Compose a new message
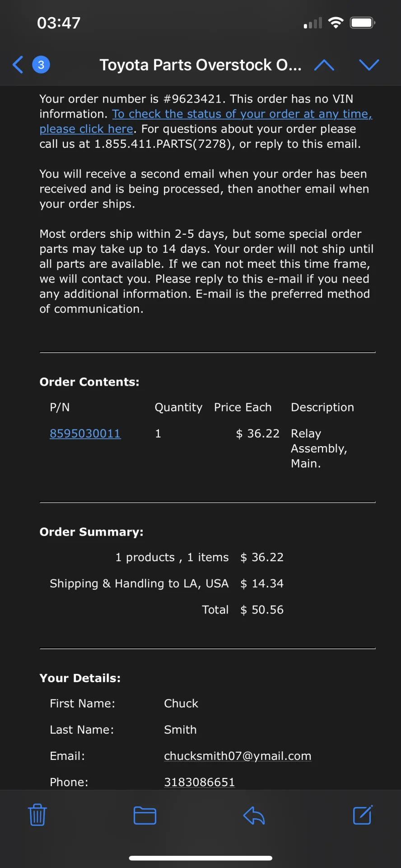The image size is (401, 868). [x=363, y=815]
